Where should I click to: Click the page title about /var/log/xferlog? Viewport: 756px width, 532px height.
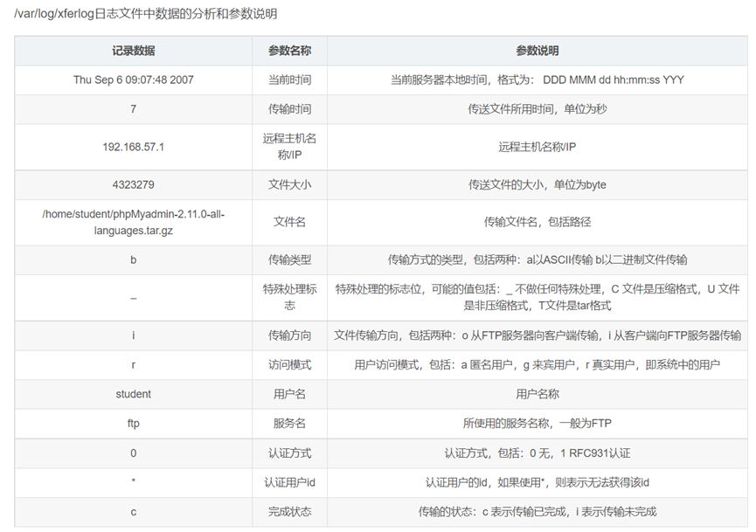[x=145, y=14]
